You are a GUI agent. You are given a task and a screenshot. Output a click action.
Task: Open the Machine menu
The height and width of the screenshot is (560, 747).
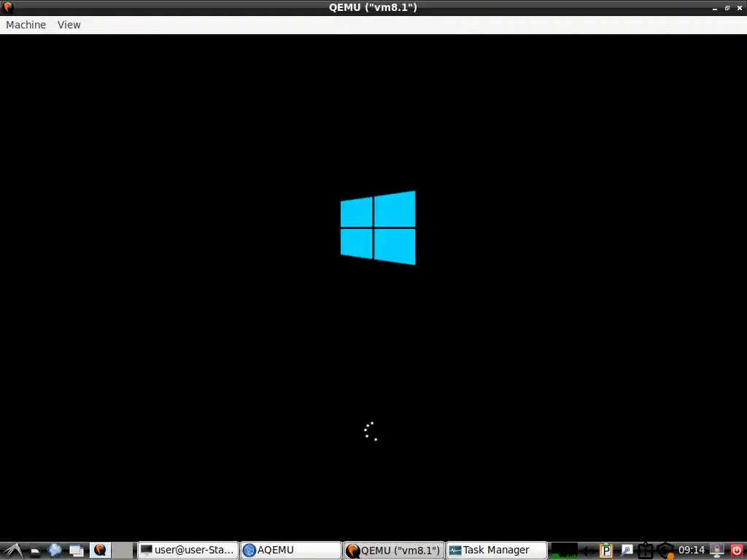(26, 25)
